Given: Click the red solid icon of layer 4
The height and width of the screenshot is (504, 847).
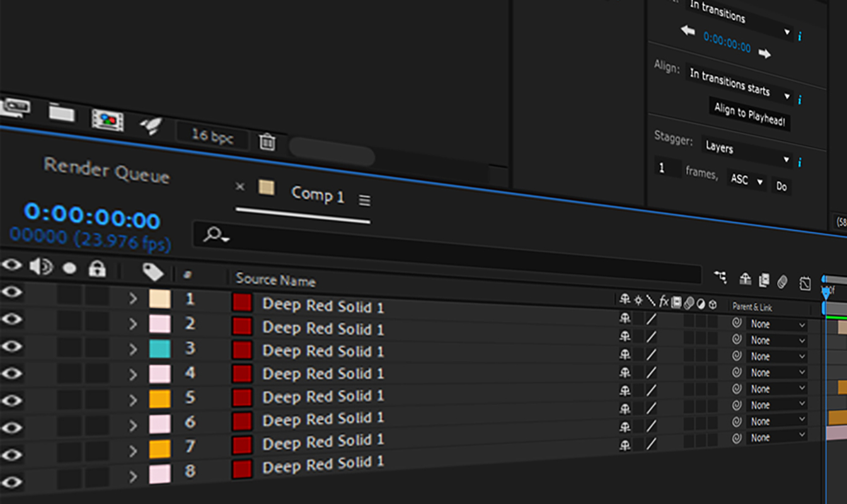Looking at the screenshot, I should [x=242, y=374].
